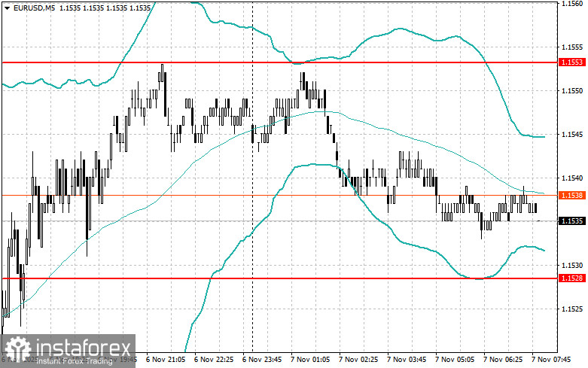Click the EURUSD,M5 chart title text
588x368 pixels.
click(34, 8)
